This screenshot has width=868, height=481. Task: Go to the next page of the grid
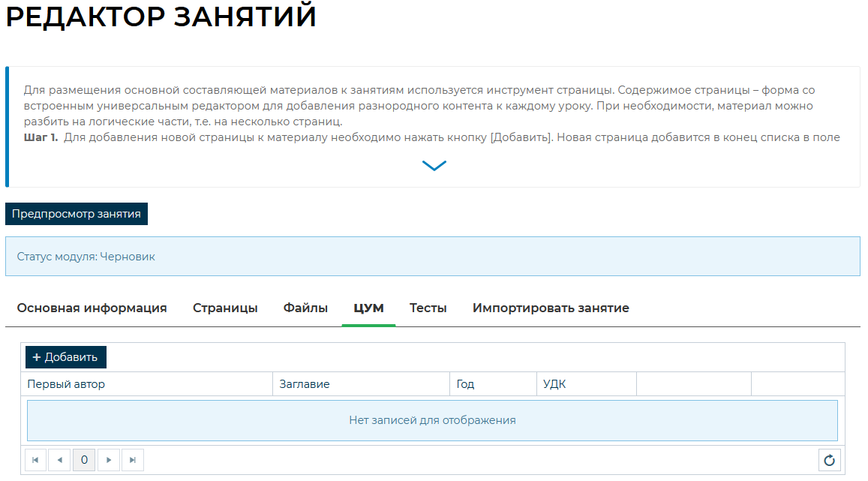(109, 460)
